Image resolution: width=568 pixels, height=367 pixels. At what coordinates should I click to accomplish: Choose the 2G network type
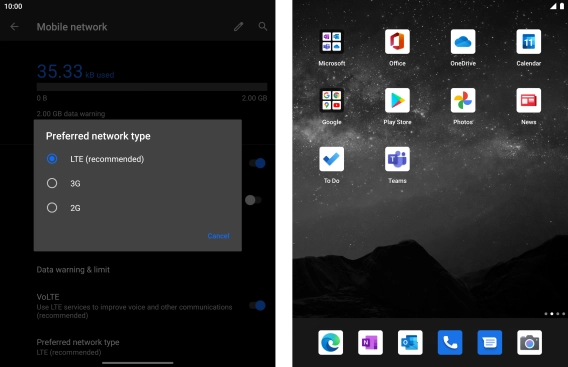click(52, 208)
